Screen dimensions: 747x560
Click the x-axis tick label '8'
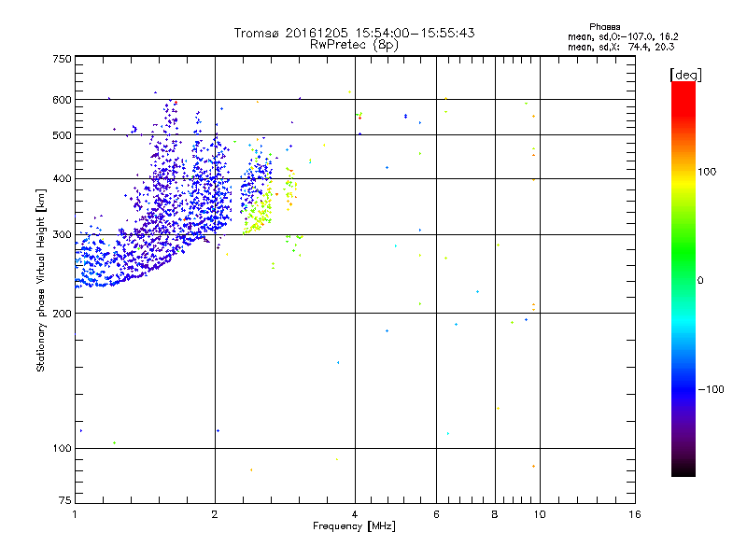pyautogui.click(x=495, y=514)
